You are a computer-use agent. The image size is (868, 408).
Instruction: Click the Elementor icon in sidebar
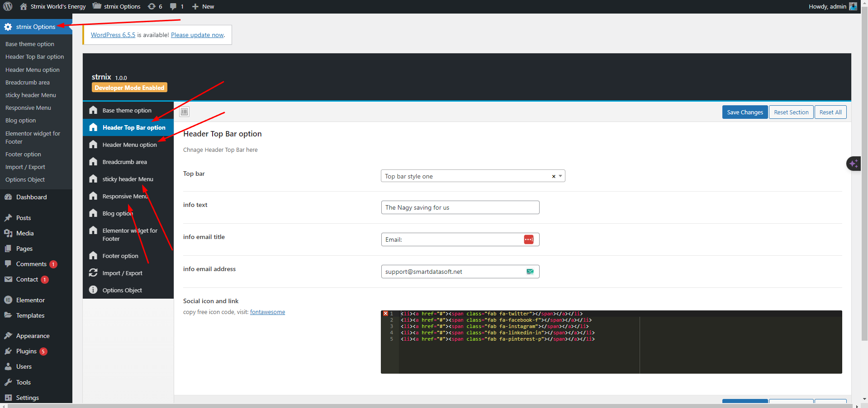8,300
